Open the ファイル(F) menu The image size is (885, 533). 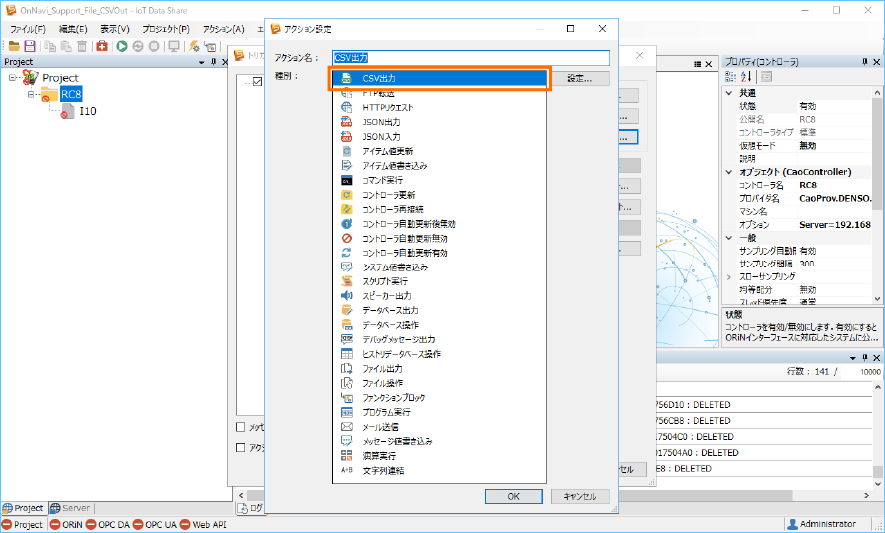coord(27,29)
